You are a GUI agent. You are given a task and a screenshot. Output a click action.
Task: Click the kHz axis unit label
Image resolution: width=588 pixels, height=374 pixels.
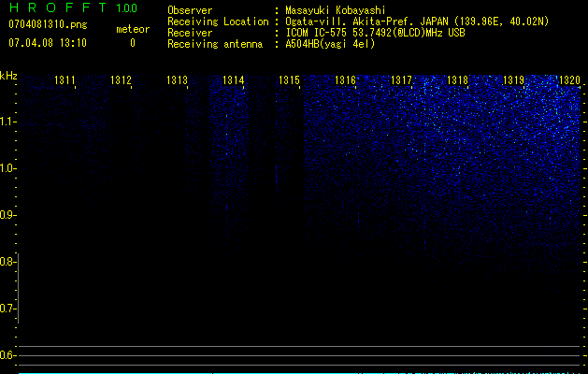(8, 76)
